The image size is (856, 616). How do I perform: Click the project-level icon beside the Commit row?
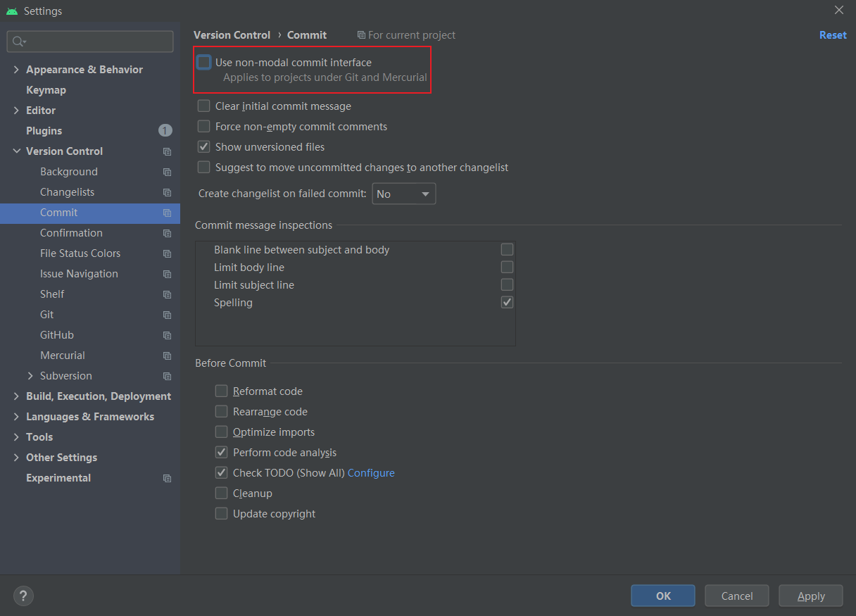coord(167,213)
